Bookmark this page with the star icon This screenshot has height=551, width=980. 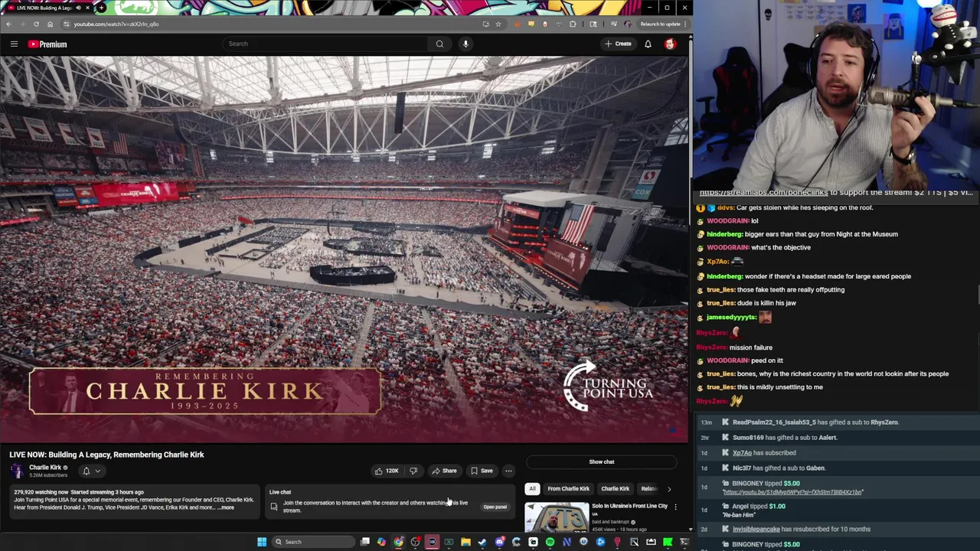coord(498,24)
